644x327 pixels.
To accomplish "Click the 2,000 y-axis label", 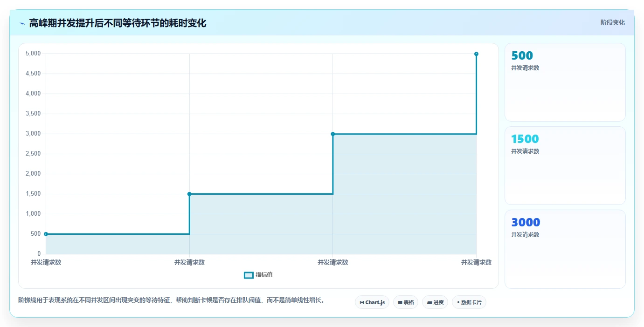I will click(x=33, y=174).
